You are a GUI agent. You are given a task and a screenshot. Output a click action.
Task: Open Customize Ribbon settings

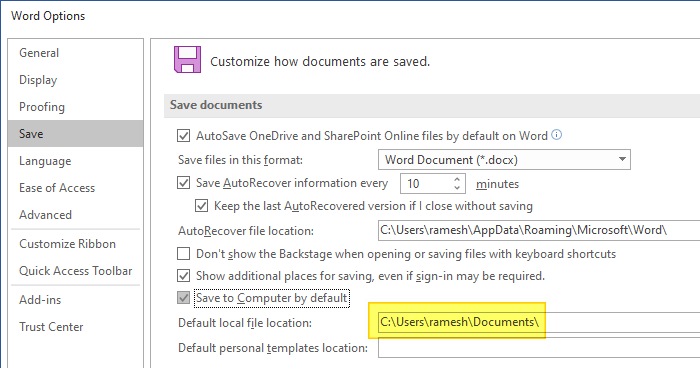pos(67,244)
